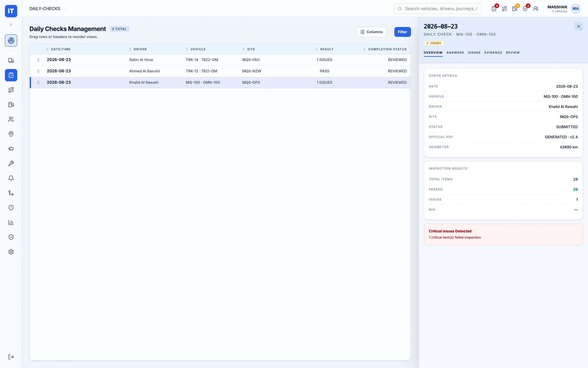Screen dimensions: 588x368
Task: Click the DRIVER column header
Action: pos(140,49)
